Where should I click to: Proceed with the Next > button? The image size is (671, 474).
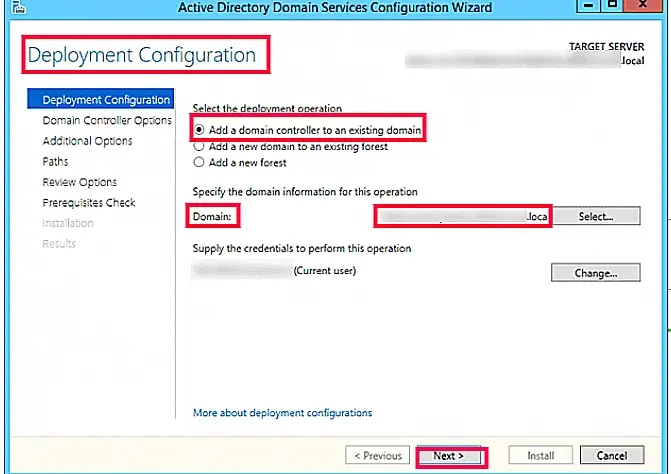tap(449, 456)
